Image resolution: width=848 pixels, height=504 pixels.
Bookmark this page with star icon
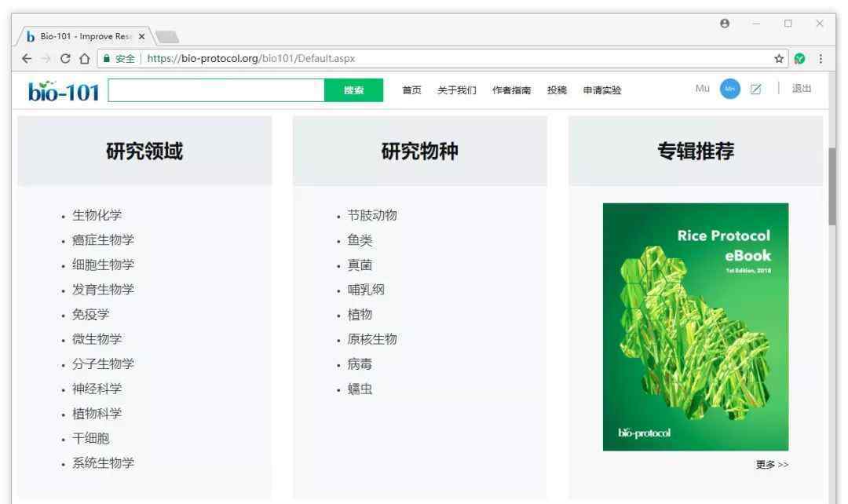[779, 58]
